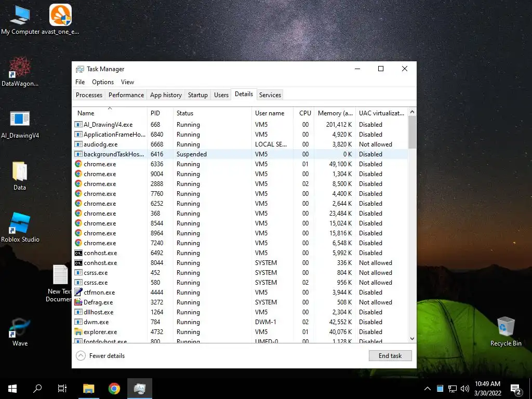The width and height of the screenshot is (532, 399).
Task: Click the DWM-1 user name cell
Action: pos(265,322)
